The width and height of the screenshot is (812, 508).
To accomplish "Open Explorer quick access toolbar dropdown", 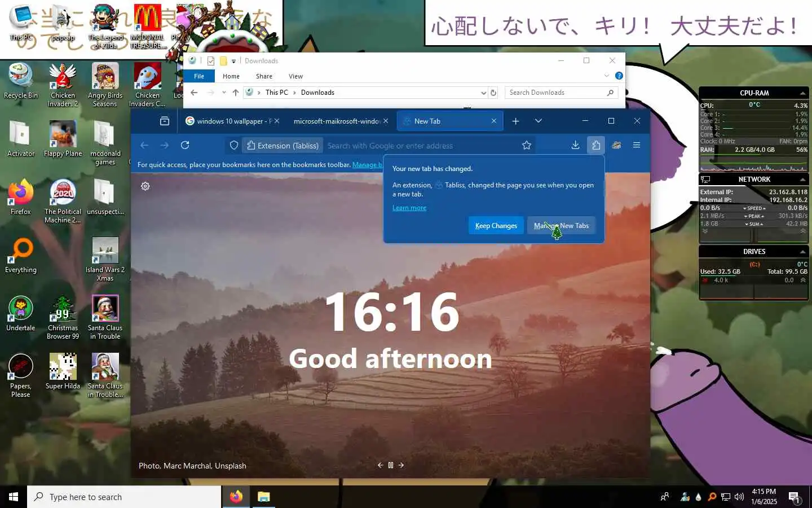I will 233,61.
